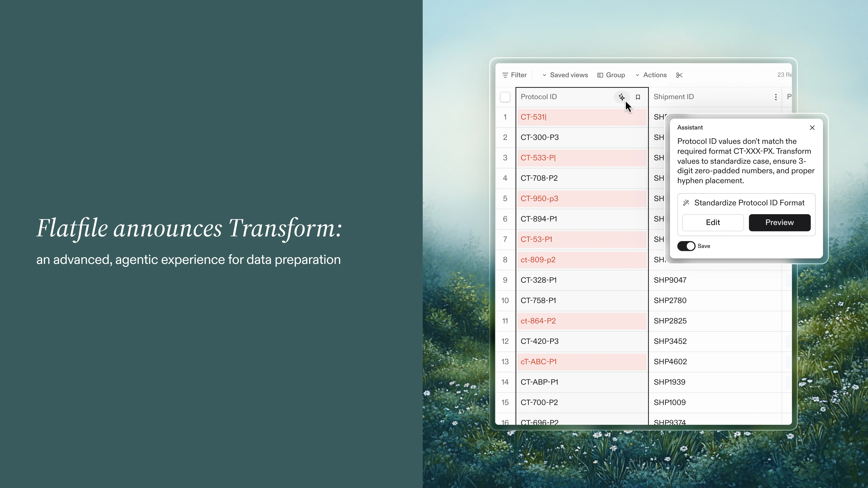Click the Filter icon in the toolbar

[x=505, y=75]
